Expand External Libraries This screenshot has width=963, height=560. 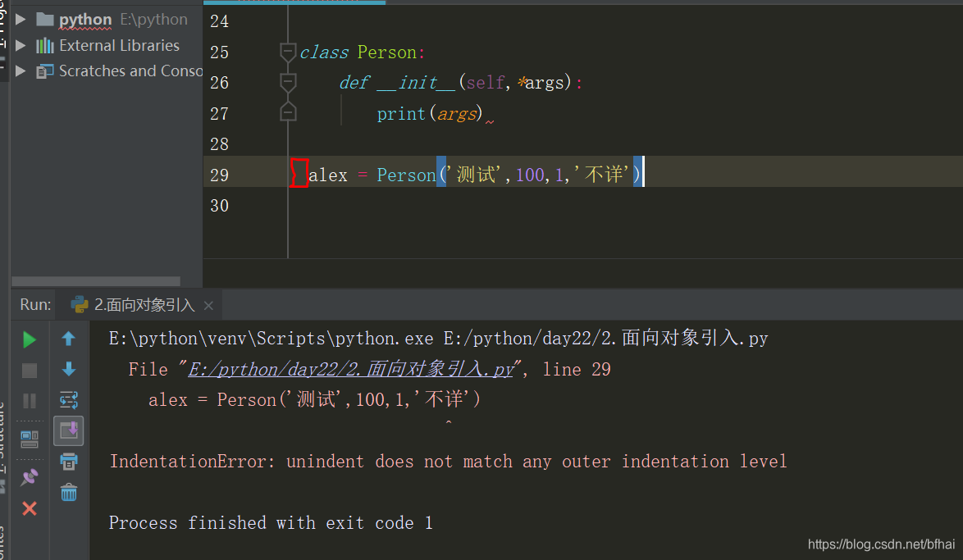[21, 46]
